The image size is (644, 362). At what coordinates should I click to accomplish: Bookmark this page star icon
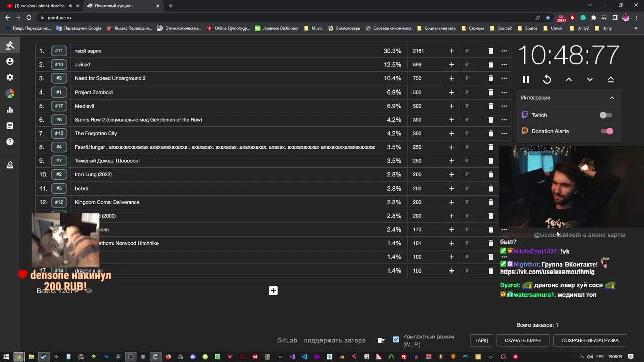pos(548,17)
